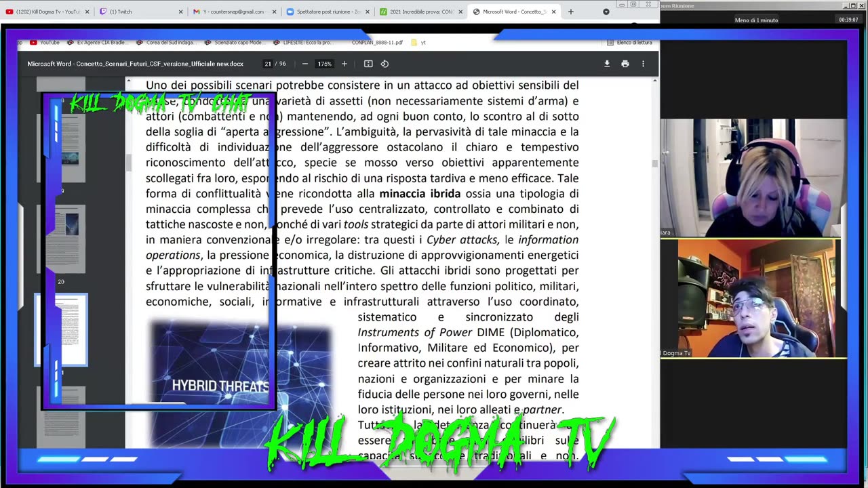This screenshot has height=488, width=868.
Task: Click the HYBRID THREATS image in document
Action: pyautogui.click(x=241, y=385)
